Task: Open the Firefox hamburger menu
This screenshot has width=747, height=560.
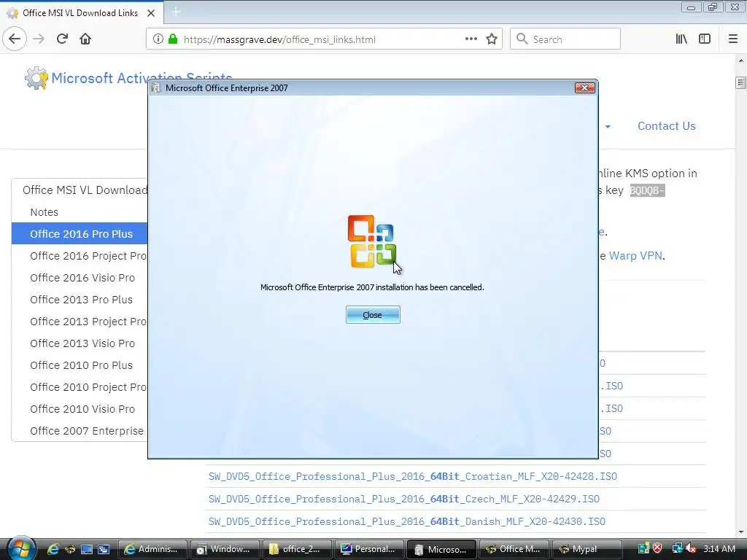Action: tap(733, 39)
